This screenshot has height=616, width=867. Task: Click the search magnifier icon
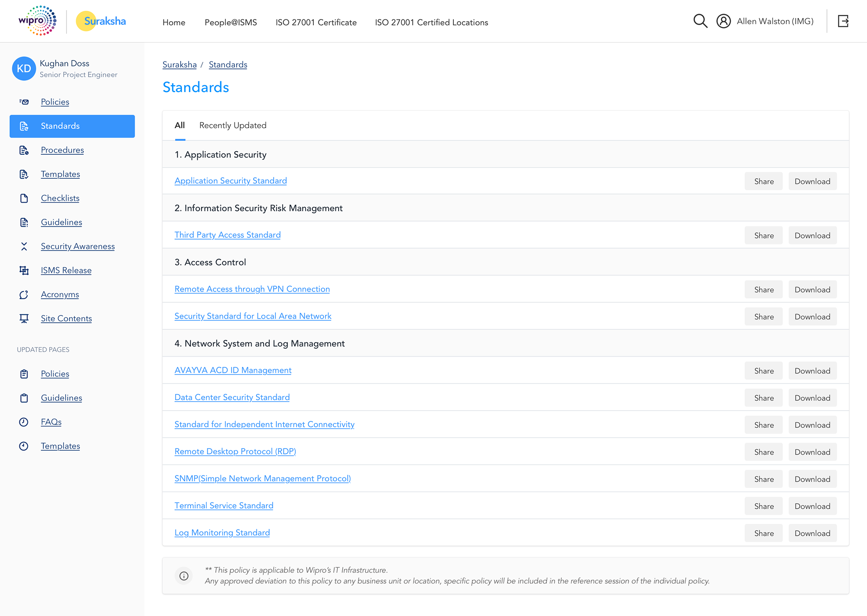tap(700, 21)
